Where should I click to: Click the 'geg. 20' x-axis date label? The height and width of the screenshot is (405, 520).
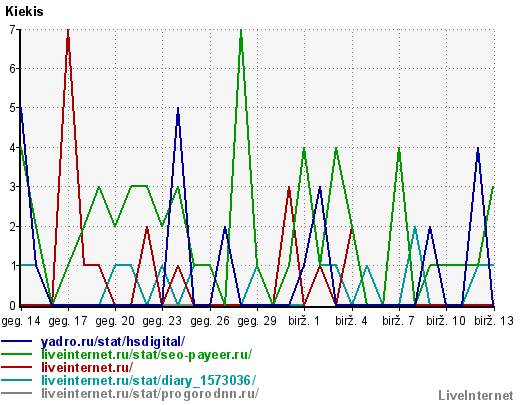[x=115, y=321]
